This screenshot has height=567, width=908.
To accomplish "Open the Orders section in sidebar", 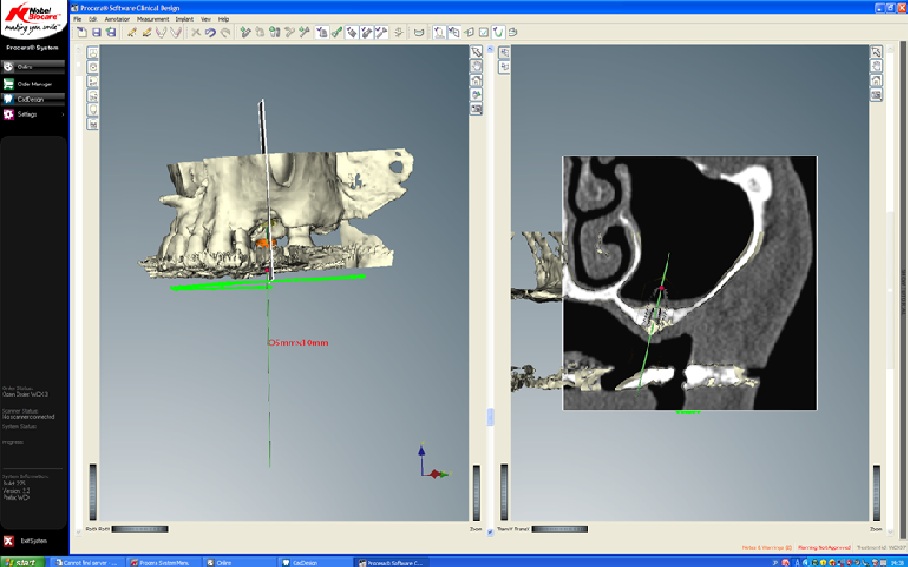I will pyautogui.click(x=33, y=67).
